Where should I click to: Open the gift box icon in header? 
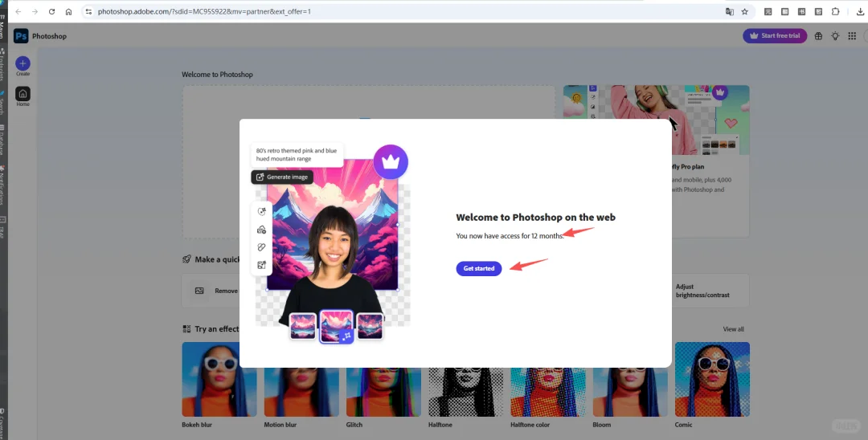(x=818, y=36)
